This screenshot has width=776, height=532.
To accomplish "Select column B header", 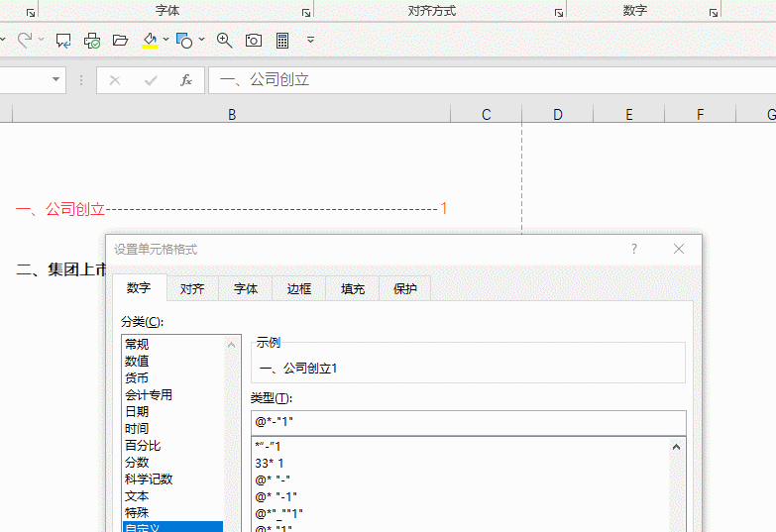I will coord(232,114).
